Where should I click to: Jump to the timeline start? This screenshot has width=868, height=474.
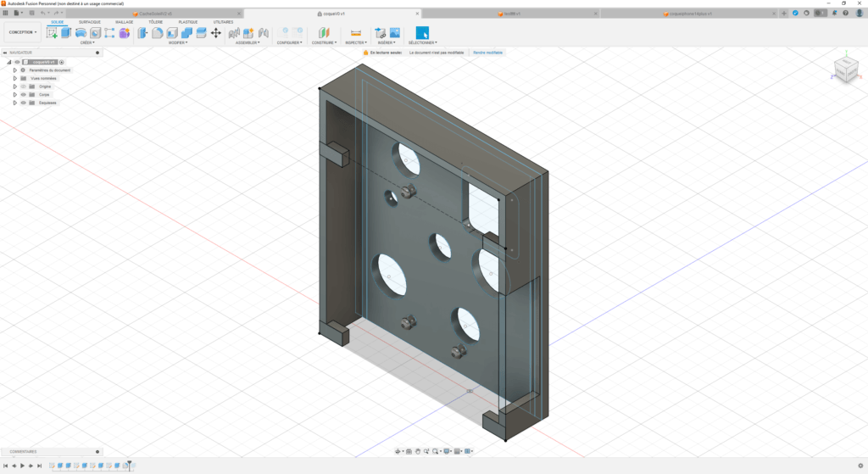click(x=6, y=466)
